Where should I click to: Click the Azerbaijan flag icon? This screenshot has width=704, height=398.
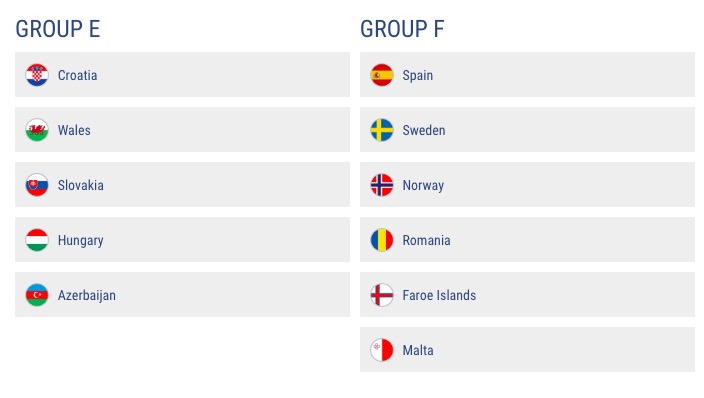click(37, 295)
